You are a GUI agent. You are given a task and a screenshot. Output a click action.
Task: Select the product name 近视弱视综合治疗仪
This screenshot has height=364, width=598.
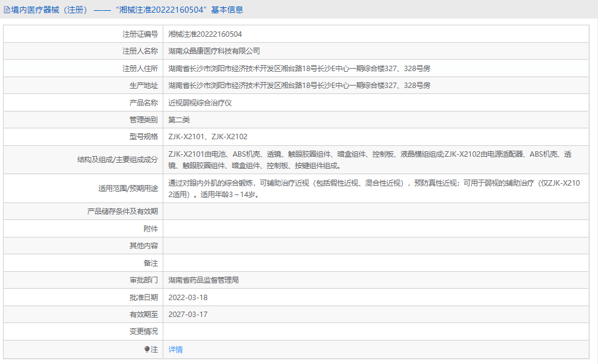[199, 102]
